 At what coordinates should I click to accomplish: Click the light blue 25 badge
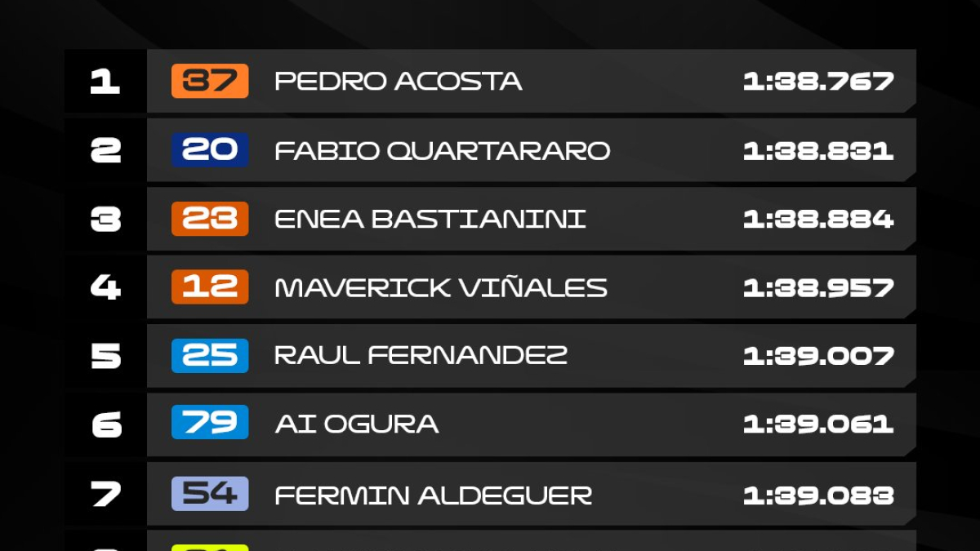click(210, 356)
